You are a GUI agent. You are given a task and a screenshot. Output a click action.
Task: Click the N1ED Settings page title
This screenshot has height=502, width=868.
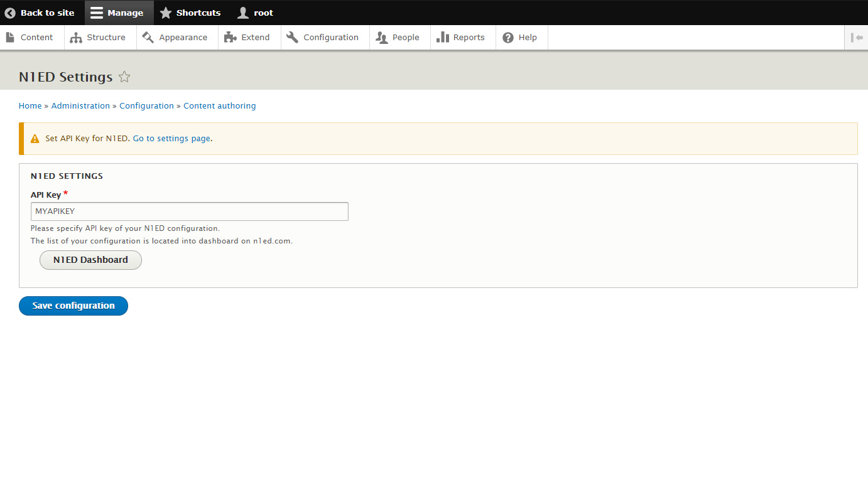pos(66,77)
